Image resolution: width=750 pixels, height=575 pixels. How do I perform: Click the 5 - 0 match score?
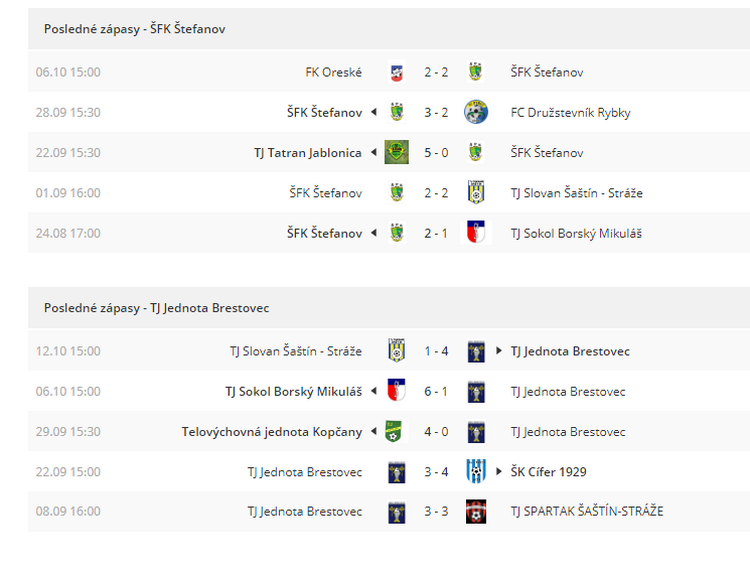click(x=436, y=153)
